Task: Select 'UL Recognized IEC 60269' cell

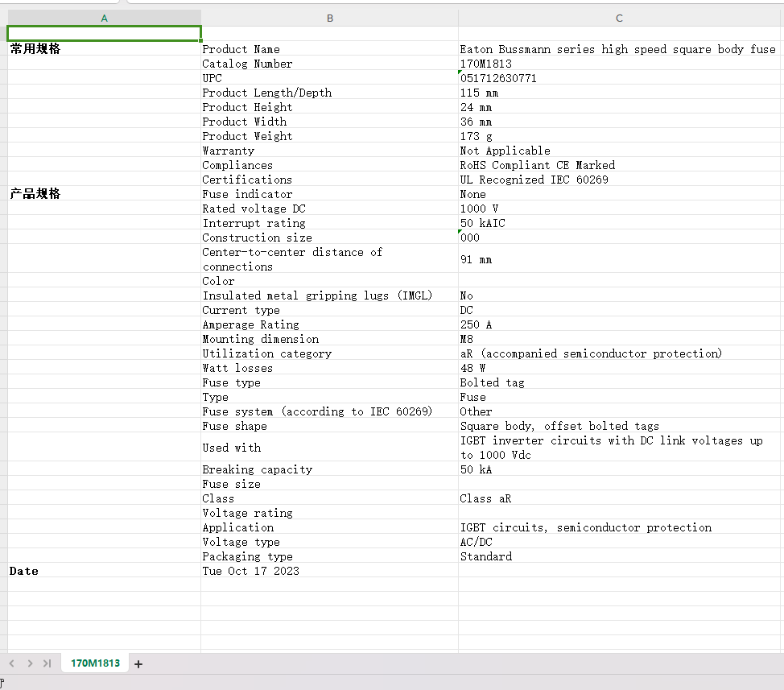Action: point(619,179)
